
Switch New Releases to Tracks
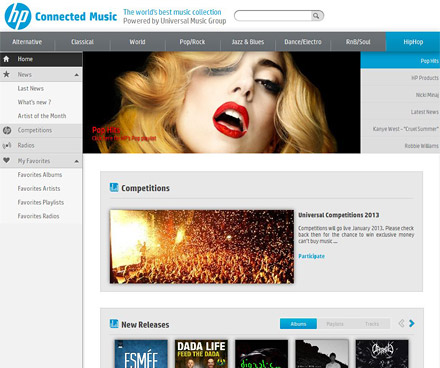(372, 324)
